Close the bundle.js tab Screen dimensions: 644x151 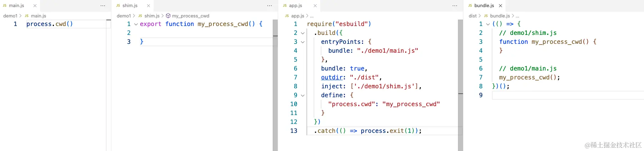(500, 6)
